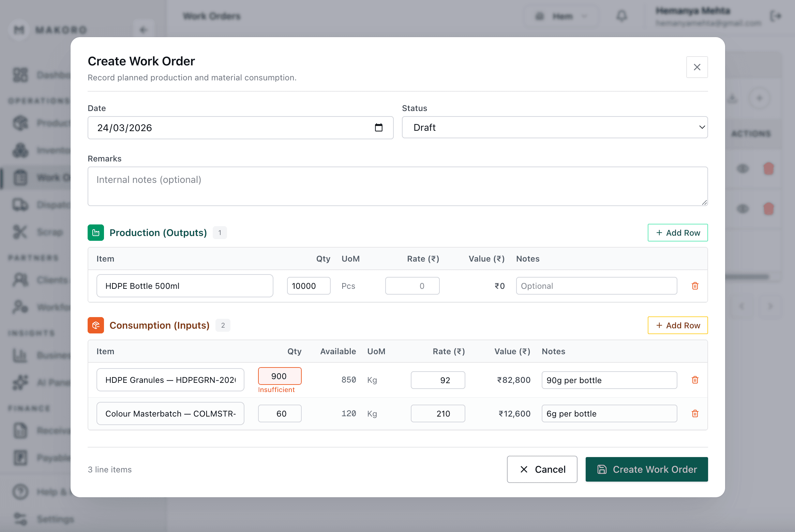
Task: Click the Colour Masterbatch item field
Action: [170, 413]
